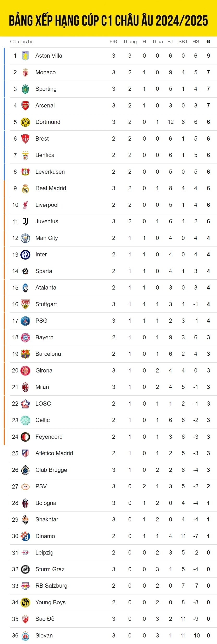Click the Juventus logo
The height and width of the screenshot is (644, 217).
coord(25,221)
